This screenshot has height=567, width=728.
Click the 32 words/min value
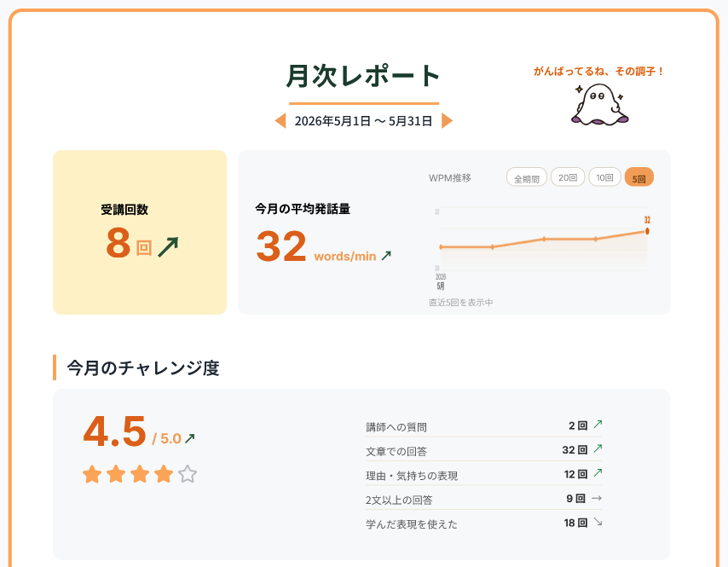click(x=315, y=246)
